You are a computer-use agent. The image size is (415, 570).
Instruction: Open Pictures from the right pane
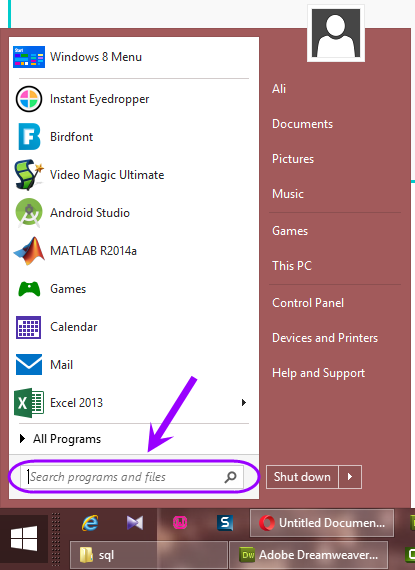pyautogui.click(x=293, y=159)
